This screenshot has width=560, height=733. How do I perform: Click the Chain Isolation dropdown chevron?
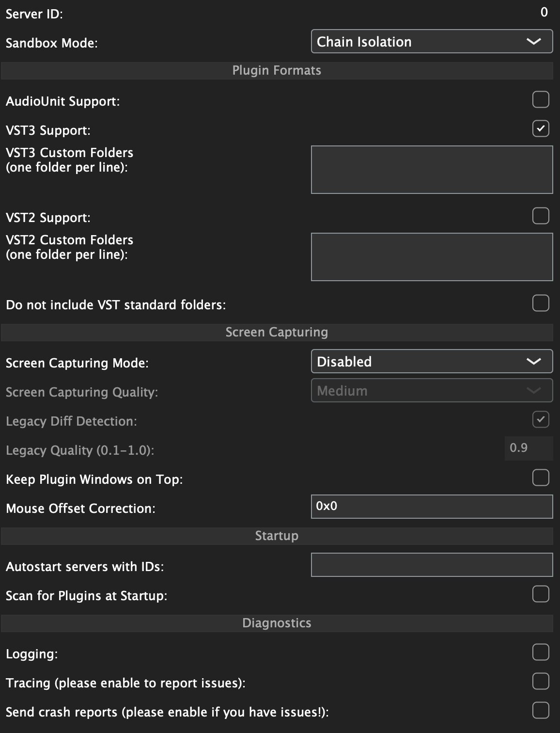[533, 42]
